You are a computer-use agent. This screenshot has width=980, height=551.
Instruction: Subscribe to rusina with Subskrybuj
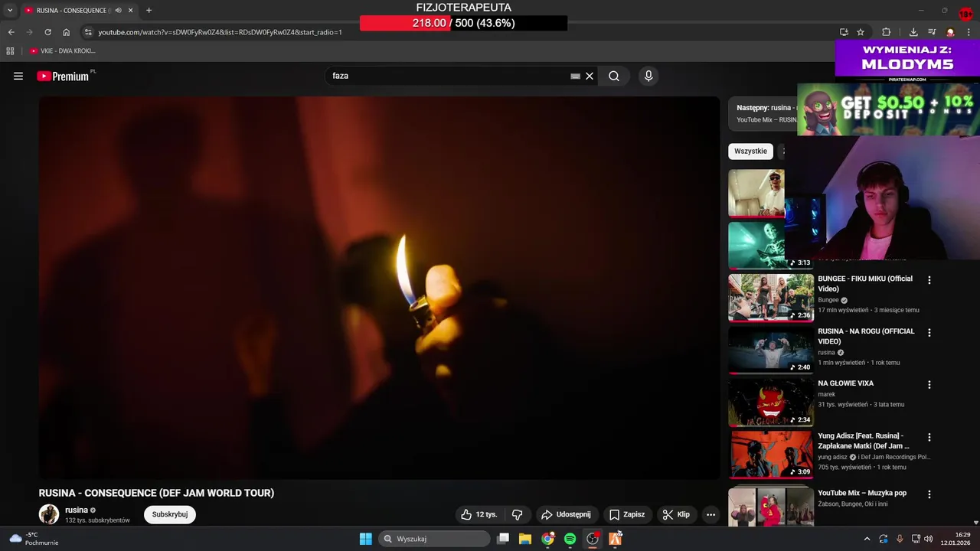pyautogui.click(x=170, y=514)
